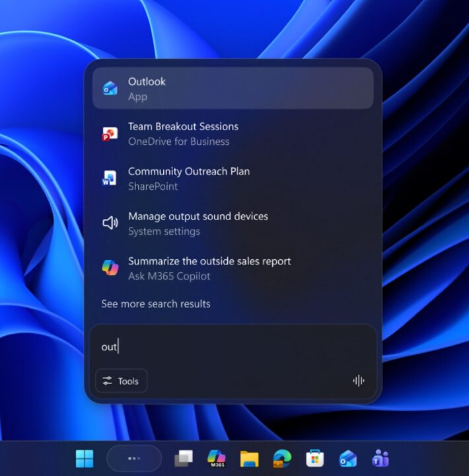469x476 pixels.
Task: Open Microsoft Store from the taskbar
Action: click(x=314, y=459)
